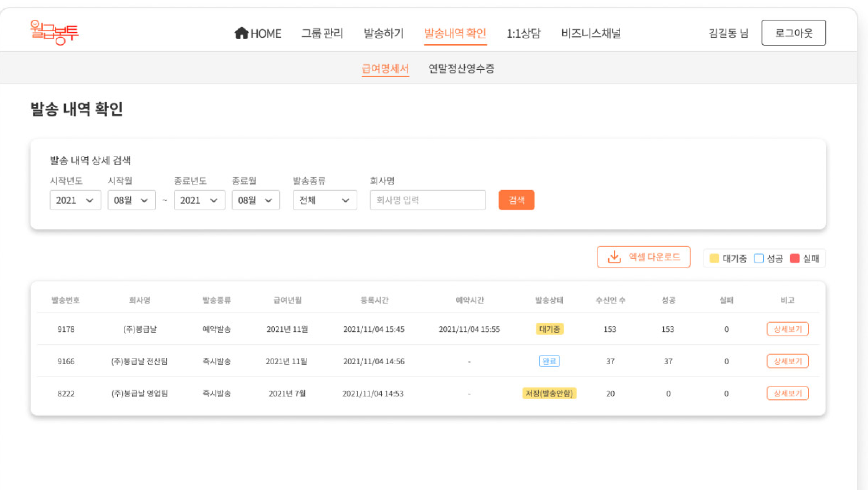The image size is (868, 490).
Task: Click 등록시간 2021/11/04 14:53
Action: (373, 393)
